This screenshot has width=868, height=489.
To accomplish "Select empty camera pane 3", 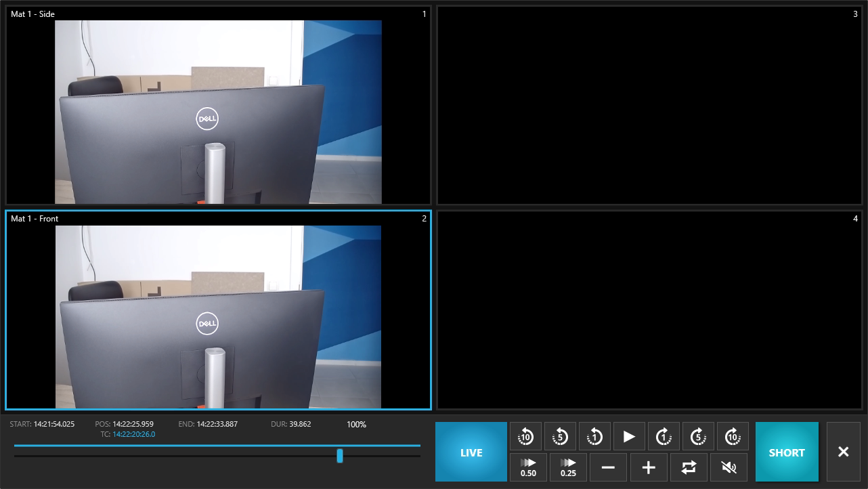I will tap(649, 106).
